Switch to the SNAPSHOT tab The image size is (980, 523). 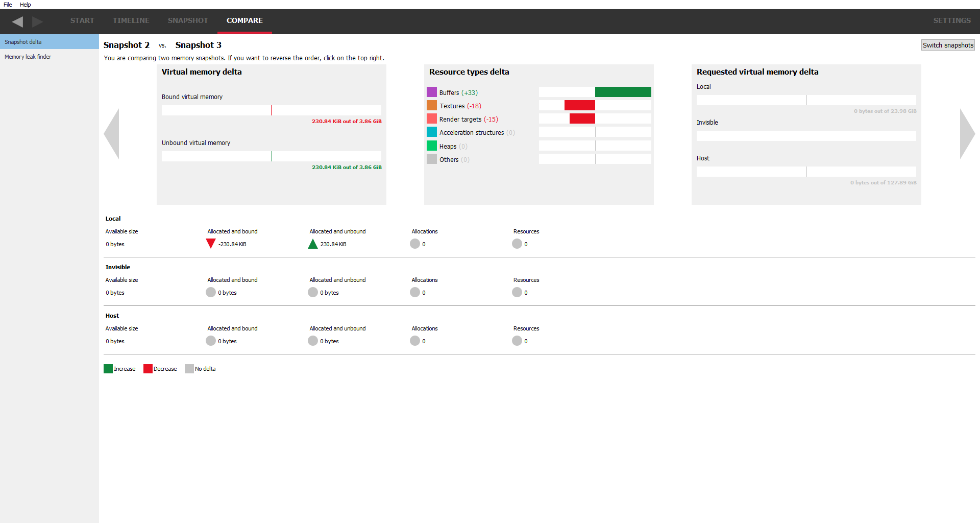[x=188, y=21]
